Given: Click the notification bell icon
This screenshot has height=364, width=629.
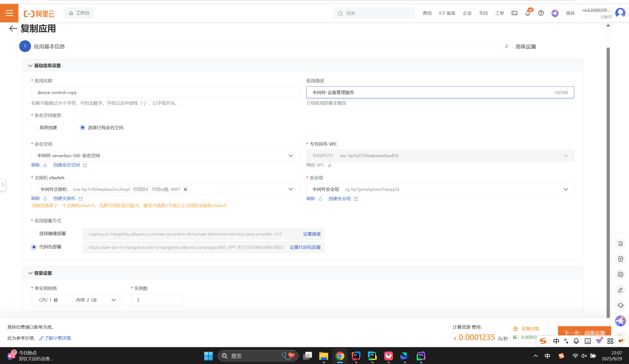Looking at the screenshot, I should click(x=527, y=13).
